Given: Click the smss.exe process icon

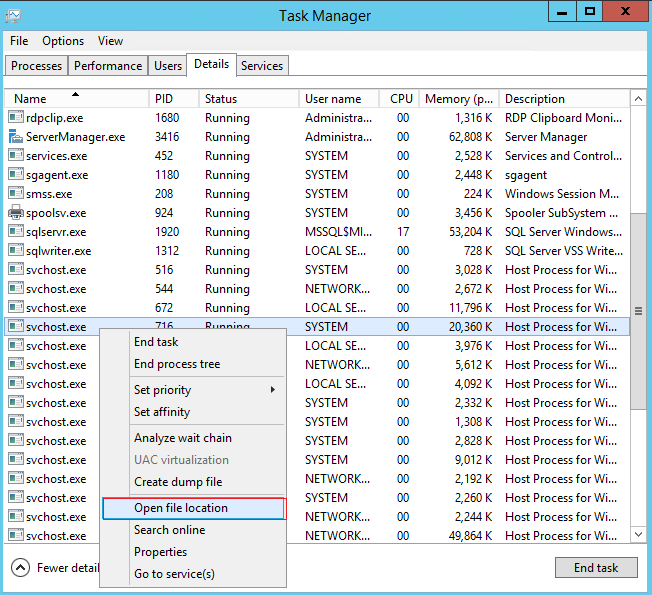Looking at the screenshot, I should point(15,194).
